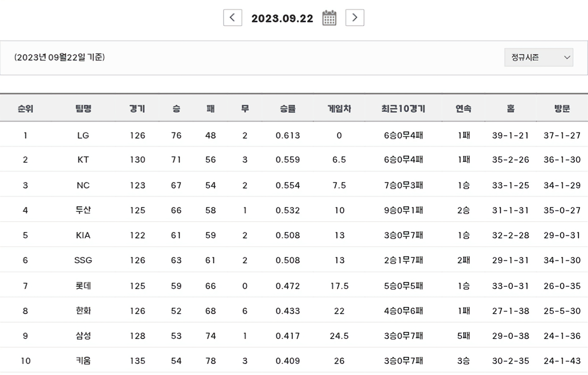The width and height of the screenshot is (588, 375).
Task: Select team name 롯데
Action: [83, 286]
